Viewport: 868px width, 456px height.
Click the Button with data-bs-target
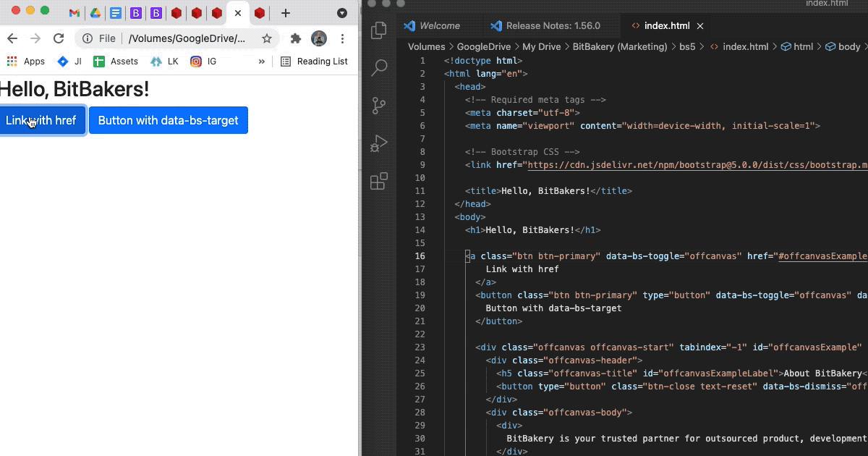(168, 120)
